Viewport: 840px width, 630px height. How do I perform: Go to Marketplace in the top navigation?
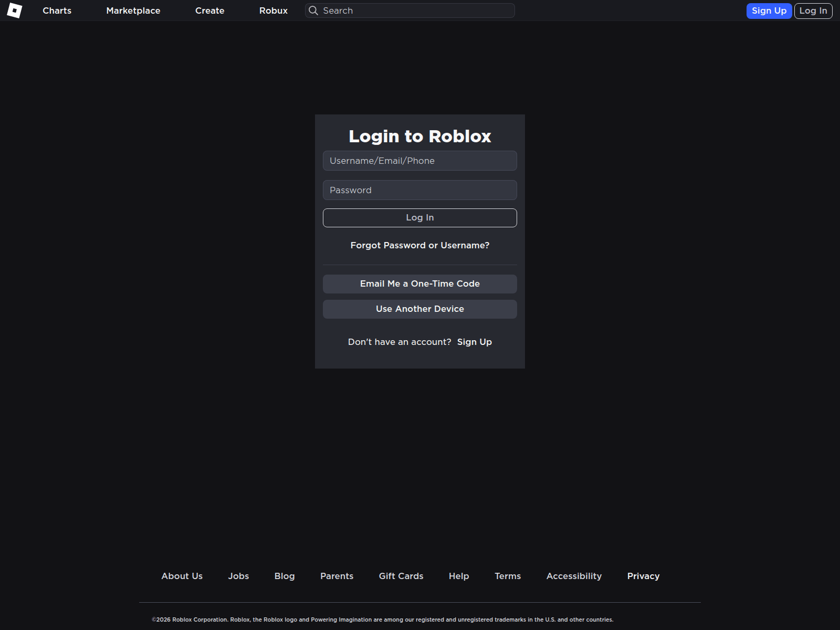pos(133,10)
